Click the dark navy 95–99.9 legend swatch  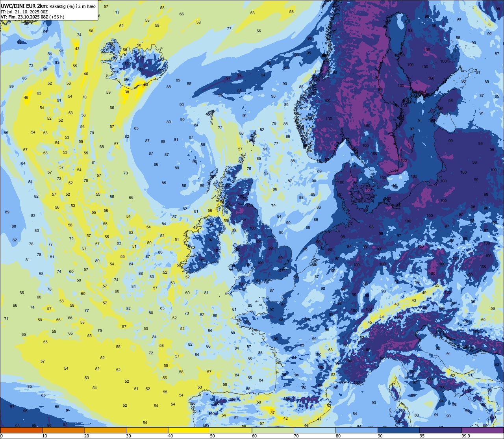click(441, 430)
